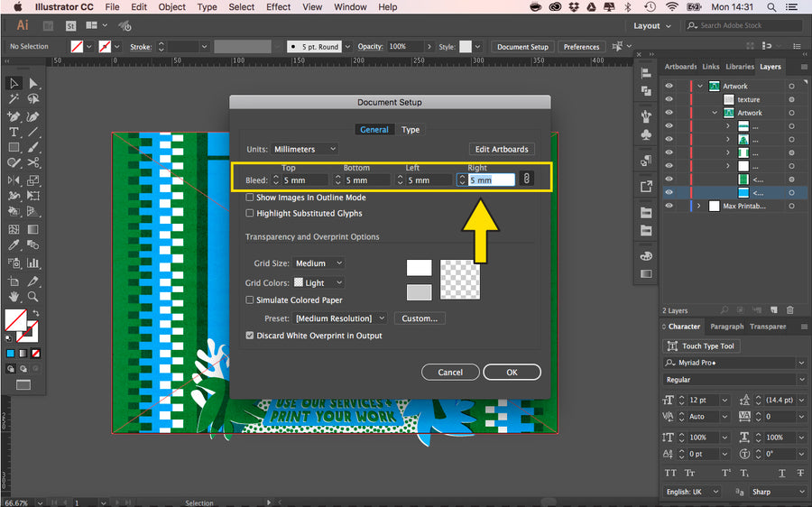Pick the Zoom magnifier tool

pos(33,296)
